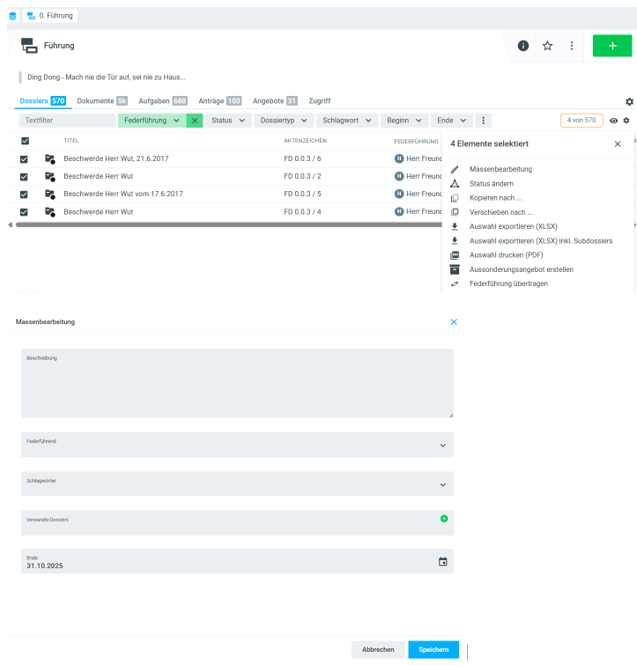Close the Massenbearbeitung dialog
The height and width of the screenshot is (665, 637).
coord(453,322)
